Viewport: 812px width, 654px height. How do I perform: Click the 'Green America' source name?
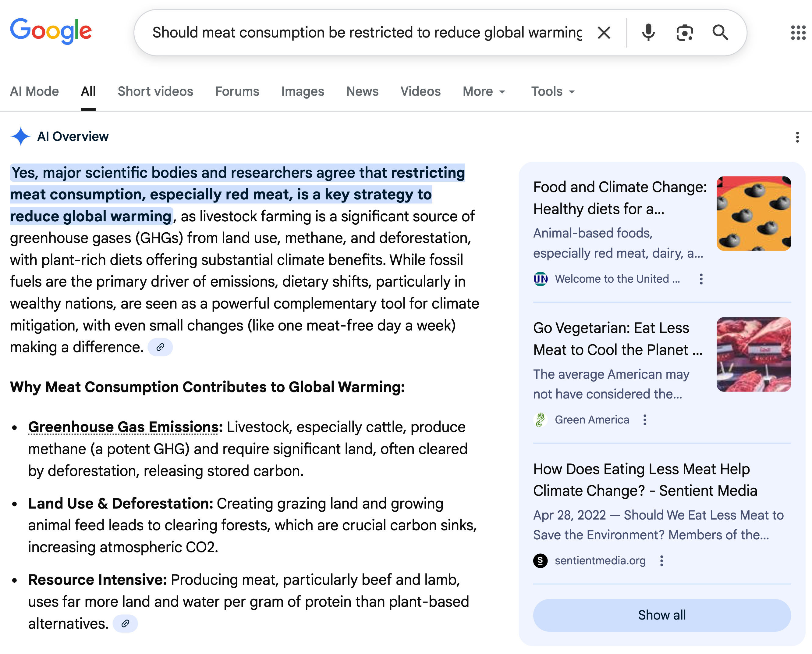coord(592,420)
